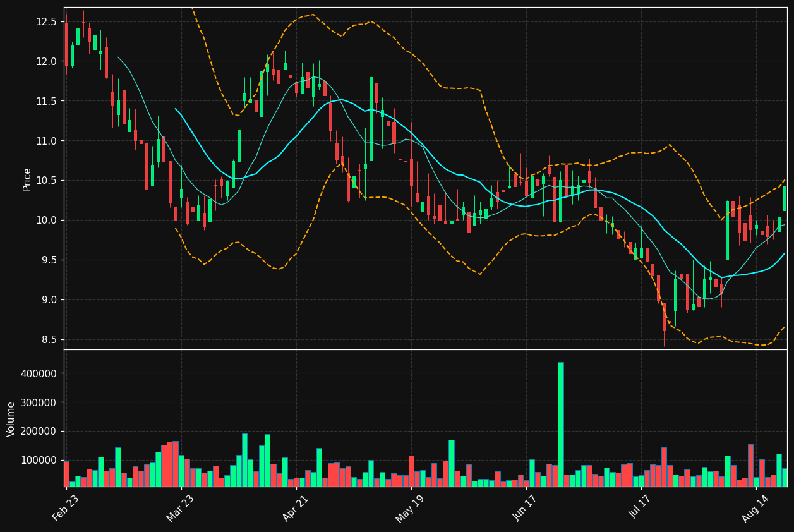This screenshot has width=794, height=532.
Task: Click the Mar 23 date label
Action: 181,507
